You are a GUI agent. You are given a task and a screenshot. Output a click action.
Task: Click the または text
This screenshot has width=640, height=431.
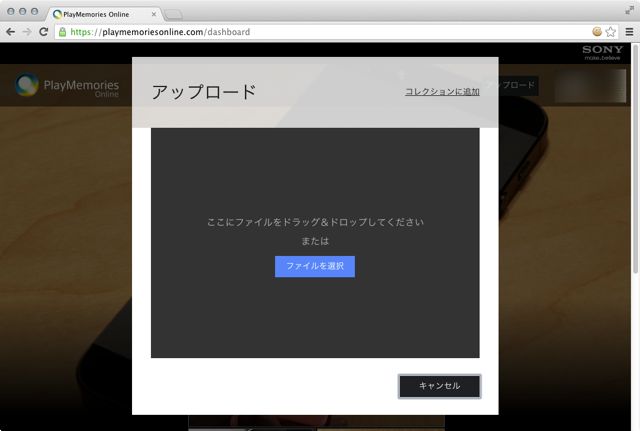[315, 241]
